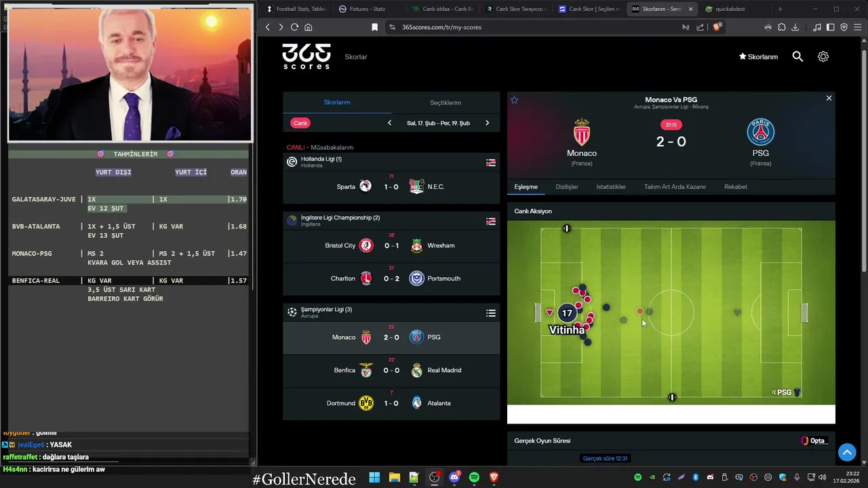Viewport: 868px width, 488px height.
Task: Open the 365scores search icon
Action: [x=797, y=57]
